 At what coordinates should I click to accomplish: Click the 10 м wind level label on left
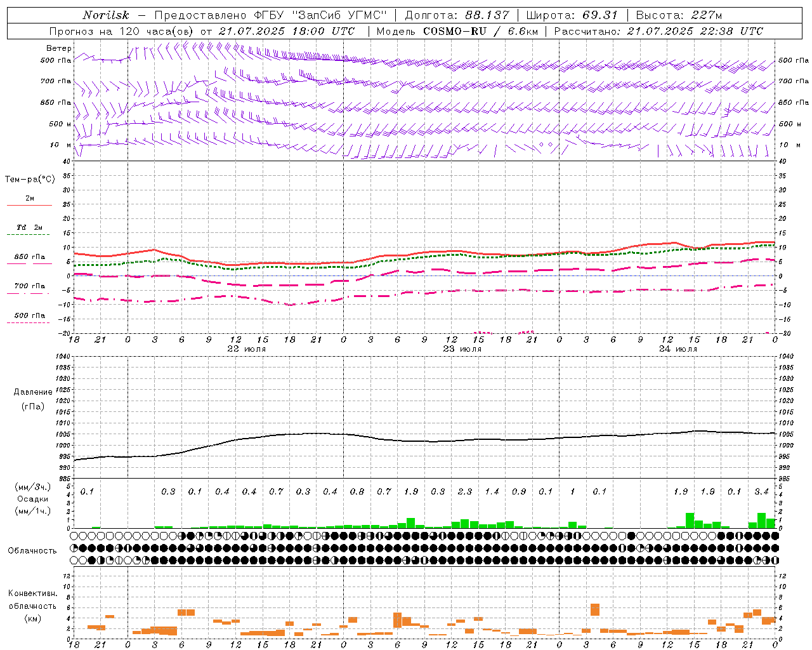60,145
